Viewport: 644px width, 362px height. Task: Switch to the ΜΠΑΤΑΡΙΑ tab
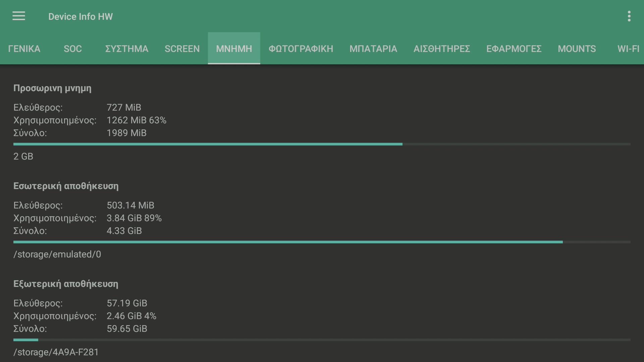[373, 49]
